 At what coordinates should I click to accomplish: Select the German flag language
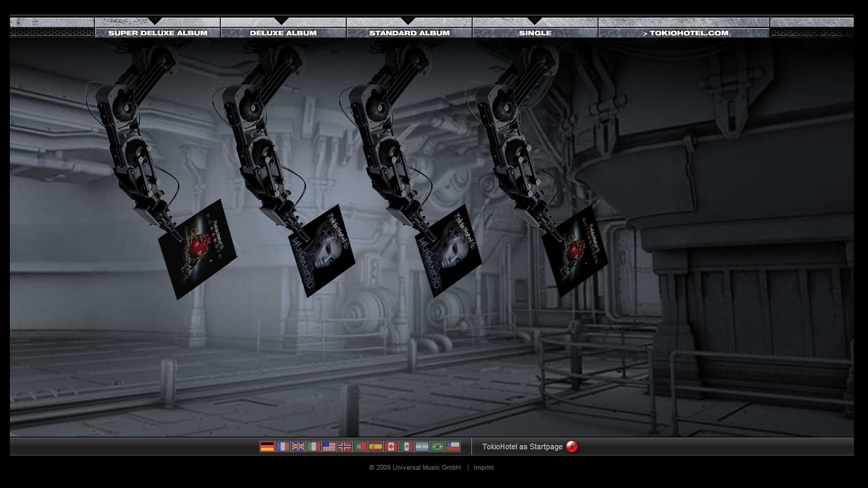click(267, 447)
